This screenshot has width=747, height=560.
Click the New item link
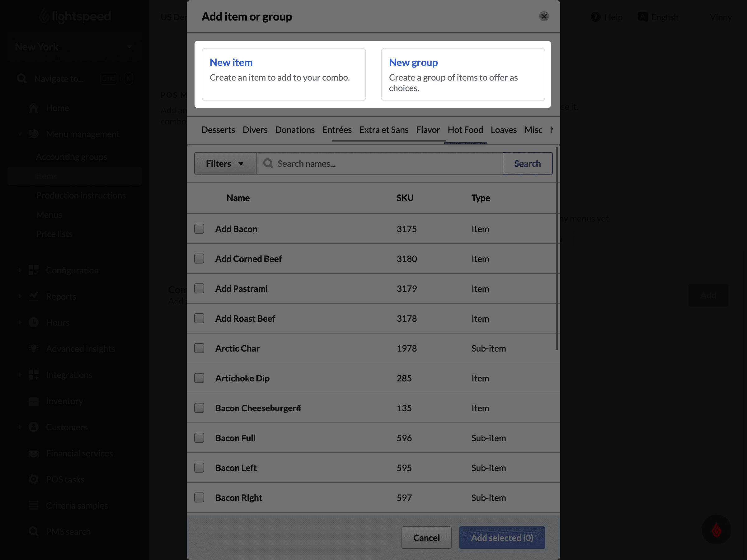(231, 62)
